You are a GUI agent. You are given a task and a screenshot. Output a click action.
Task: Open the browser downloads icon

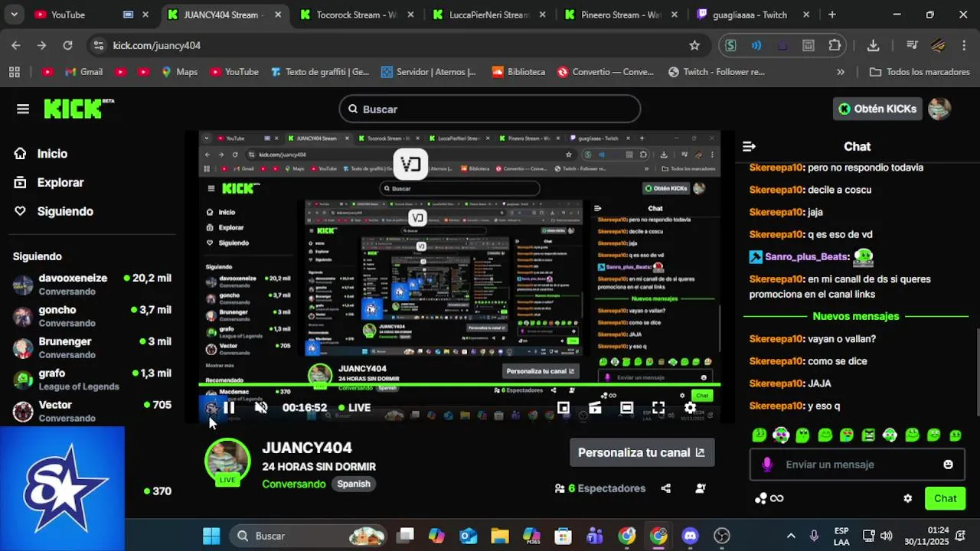pos(873,45)
